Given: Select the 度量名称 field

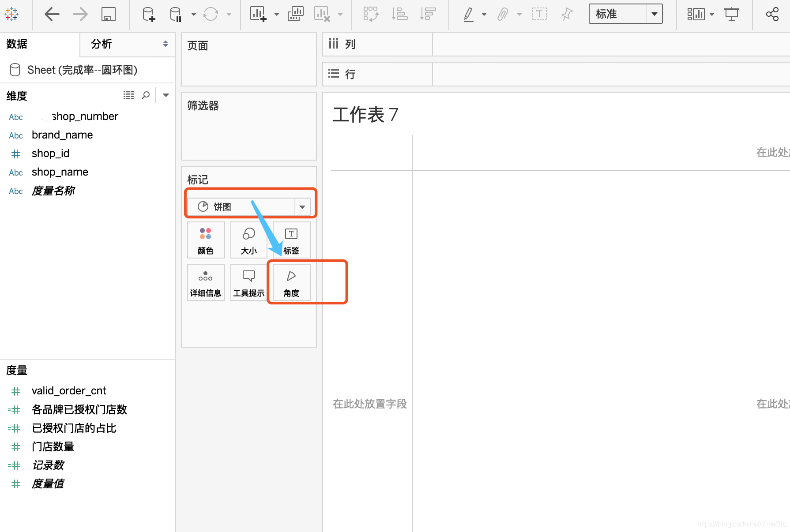Looking at the screenshot, I should 53,191.
